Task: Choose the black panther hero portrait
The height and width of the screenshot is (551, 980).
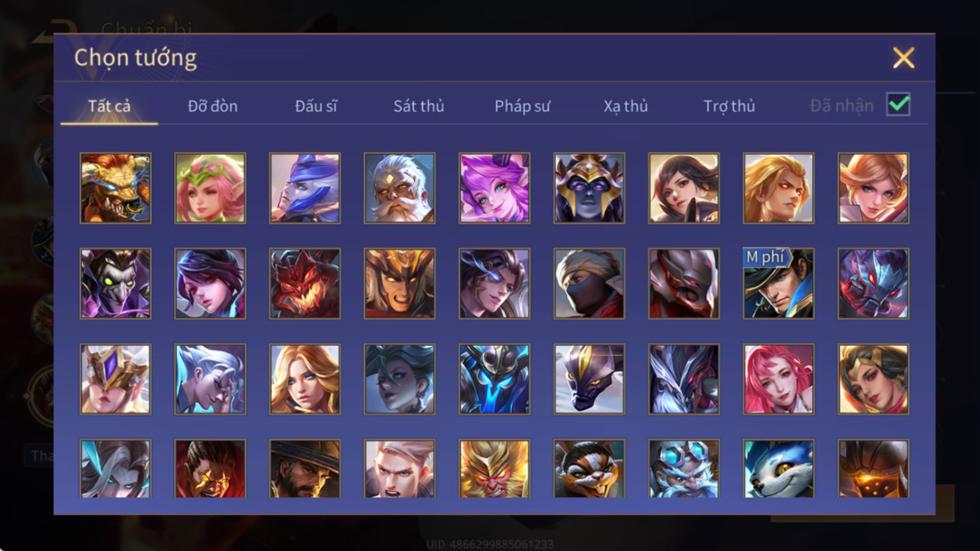Action: pyautogui.click(x=589, y=379)
